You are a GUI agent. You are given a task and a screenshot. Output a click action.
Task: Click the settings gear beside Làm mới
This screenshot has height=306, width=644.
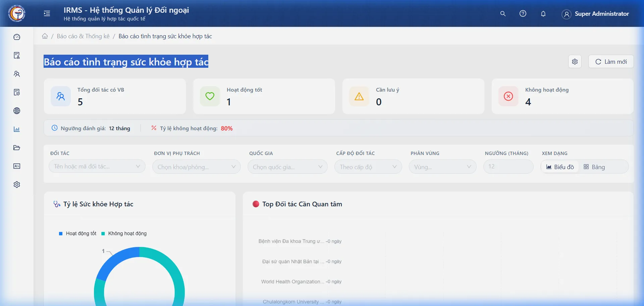click(x=575, y=62)
